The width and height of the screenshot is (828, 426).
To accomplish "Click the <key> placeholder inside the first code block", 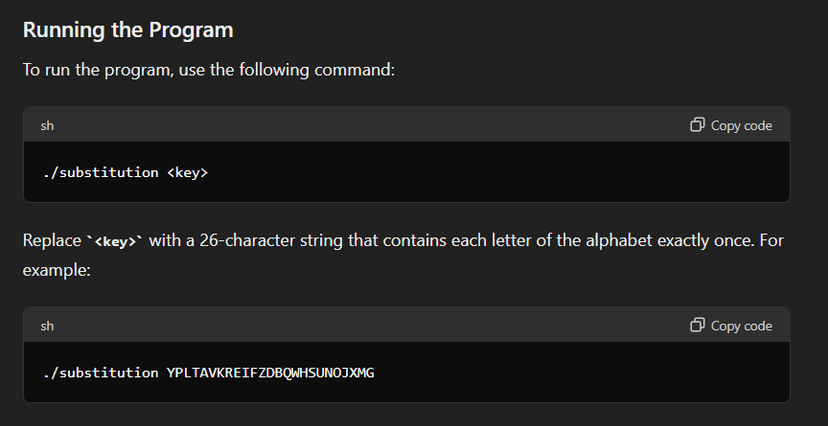I will click(x=187, y=173).
